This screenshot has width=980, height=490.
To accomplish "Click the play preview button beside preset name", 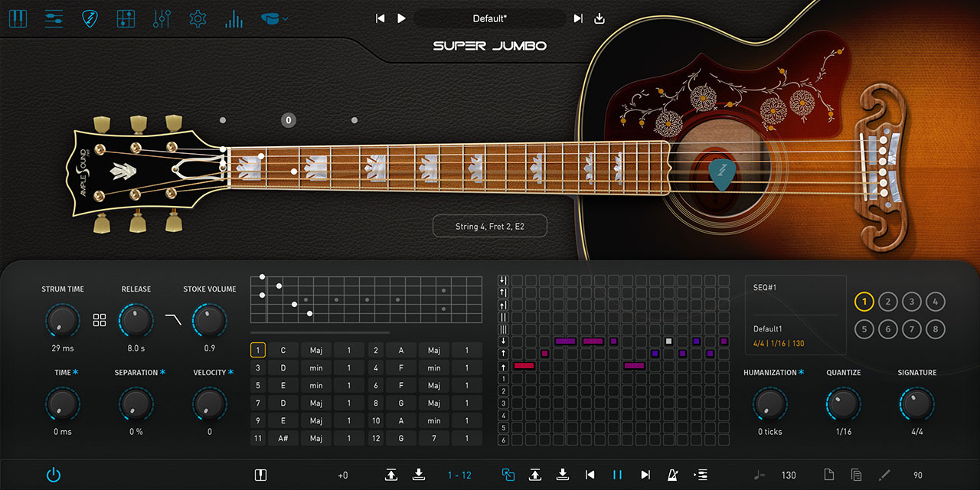I will click(x=401, y=18).
